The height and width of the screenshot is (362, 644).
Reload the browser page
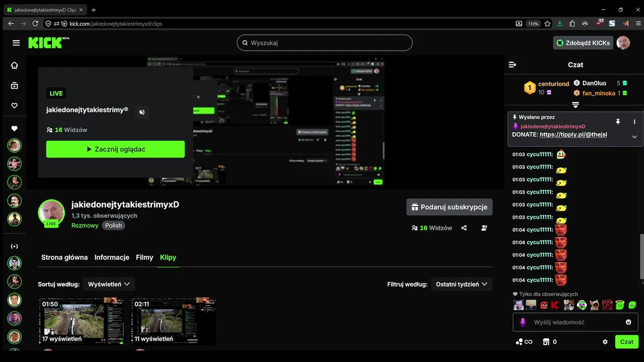coord(35,24)
